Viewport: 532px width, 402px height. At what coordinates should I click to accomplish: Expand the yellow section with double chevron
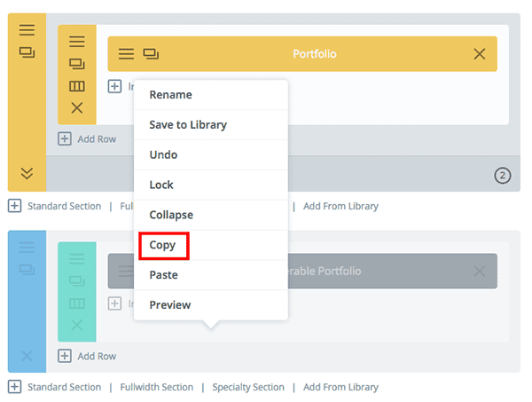pyautogui.click(x=27, y=174)
